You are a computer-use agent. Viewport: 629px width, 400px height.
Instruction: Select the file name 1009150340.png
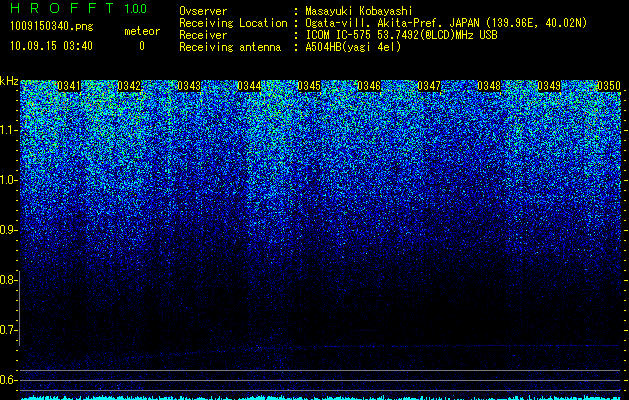pos(52,27)
